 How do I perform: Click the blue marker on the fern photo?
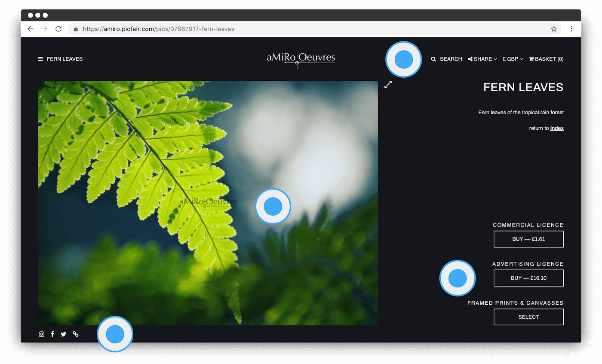pyautogui.click(x=273, y=206)
